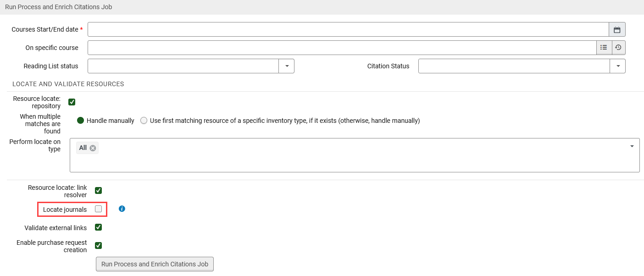Expand the Reading List status dropdown arrow

click(287, 66)
